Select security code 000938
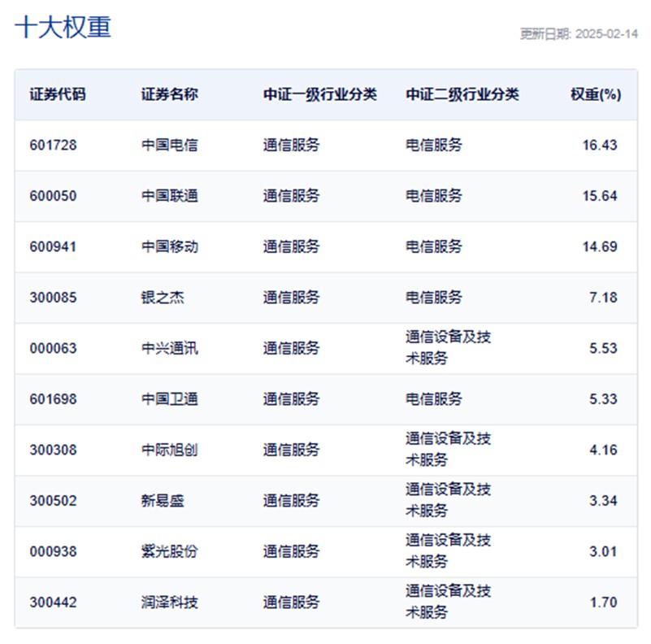The image size is (651, 644). [53, 551]
